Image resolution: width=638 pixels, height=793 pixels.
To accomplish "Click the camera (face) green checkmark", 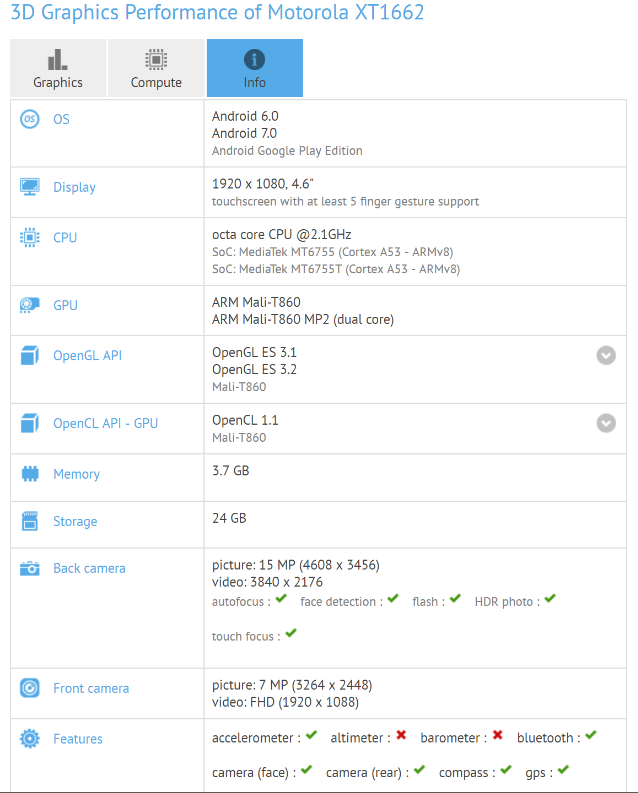I will click(306, 770).
